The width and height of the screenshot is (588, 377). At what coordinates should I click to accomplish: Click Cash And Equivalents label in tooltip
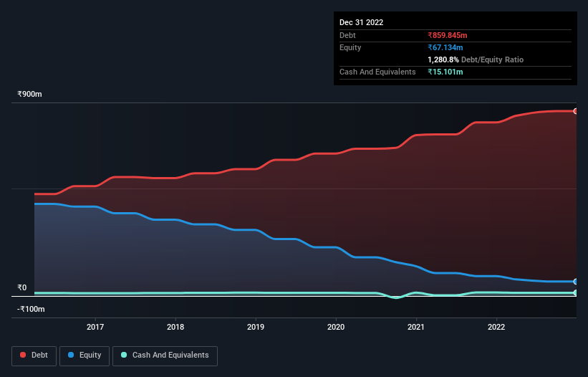[x=377, y=72]
